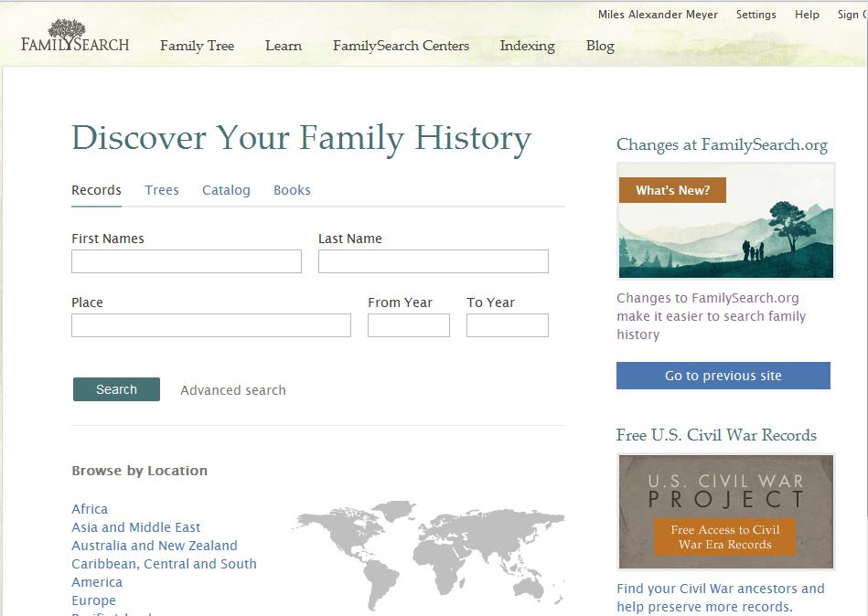Select the Records search tab
The width and height of the screenshot is (868, 616).
96,190
